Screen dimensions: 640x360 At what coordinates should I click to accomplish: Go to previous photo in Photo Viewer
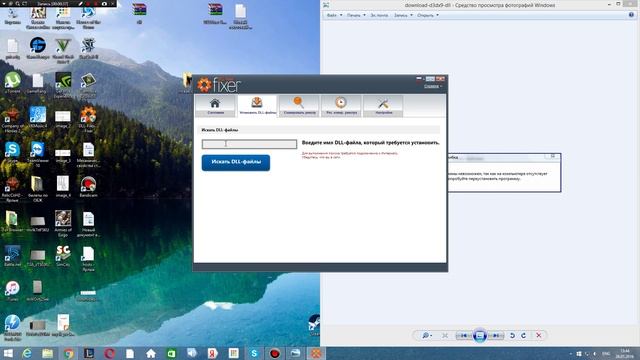tap(464, 336)
